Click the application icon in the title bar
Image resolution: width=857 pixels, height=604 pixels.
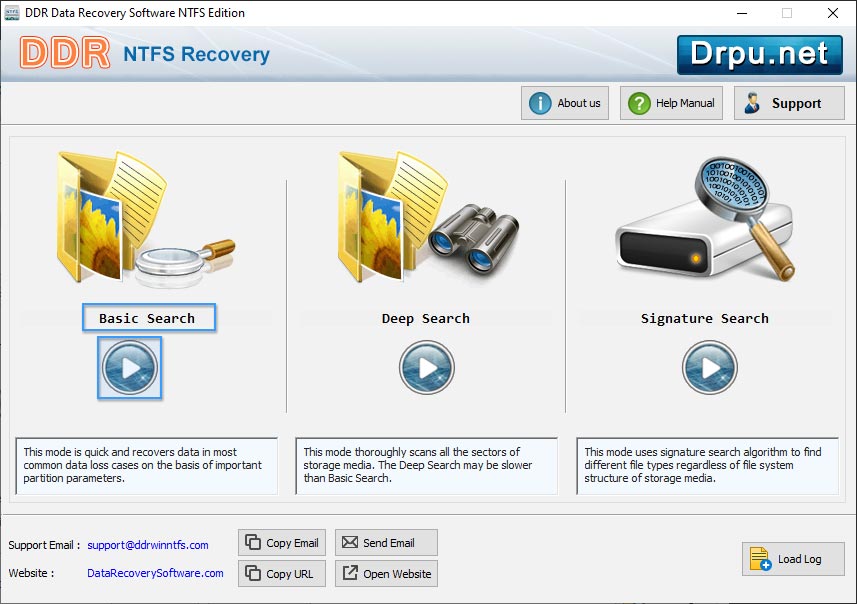click(12, 13)
